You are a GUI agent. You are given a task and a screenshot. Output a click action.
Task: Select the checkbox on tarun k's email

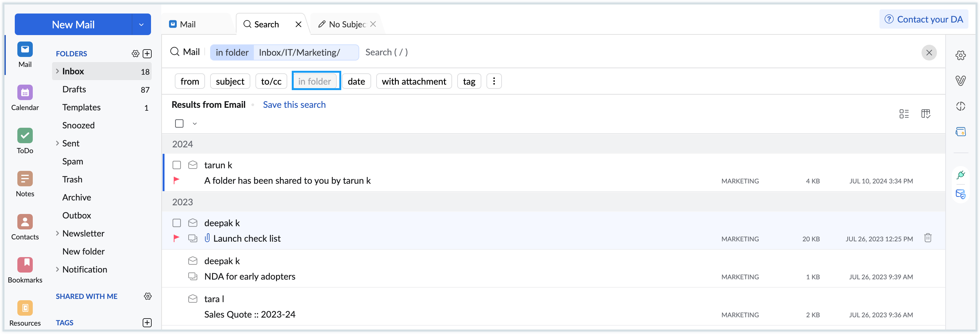176,165
